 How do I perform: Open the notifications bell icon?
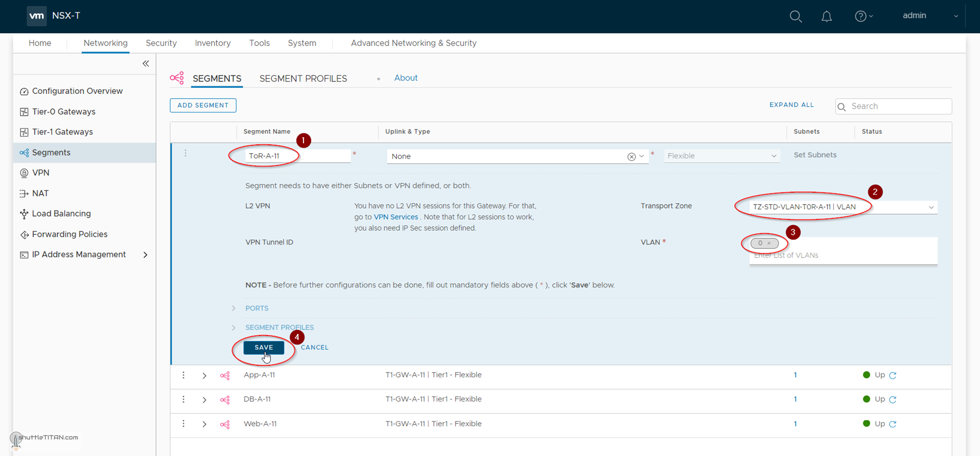[826, 16]
